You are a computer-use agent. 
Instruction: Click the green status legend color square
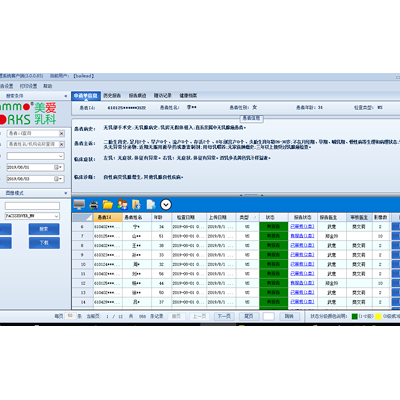[x=355, y=316]
